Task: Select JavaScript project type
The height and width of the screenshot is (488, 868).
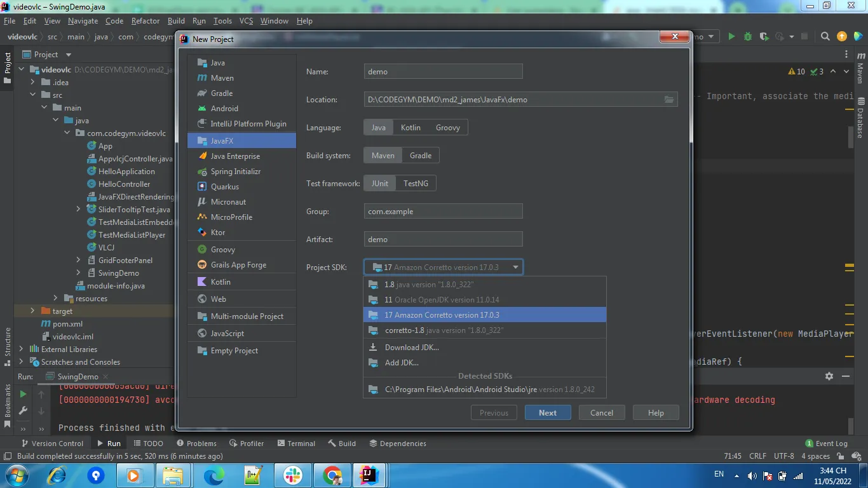Action: [241, 334]
